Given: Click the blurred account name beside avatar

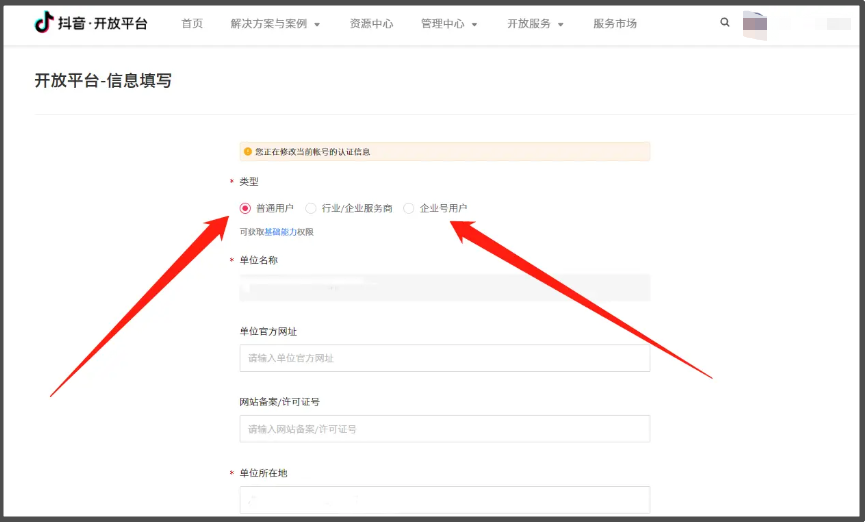Looking at the screenshot, I should point(825,24).
